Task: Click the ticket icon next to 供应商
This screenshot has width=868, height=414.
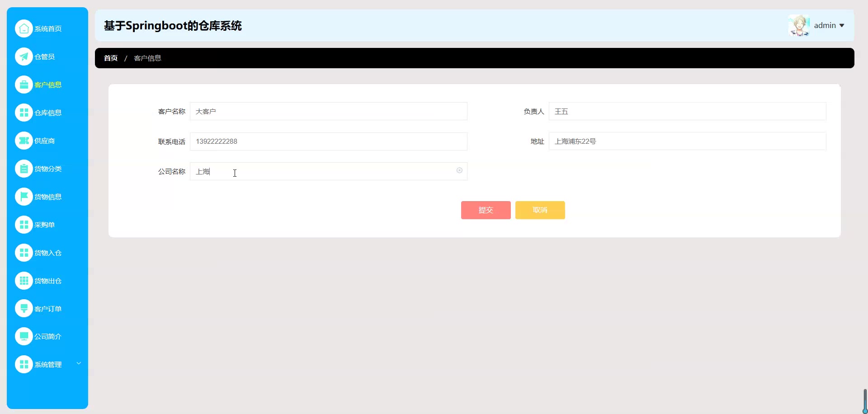Action: [24, 141]
